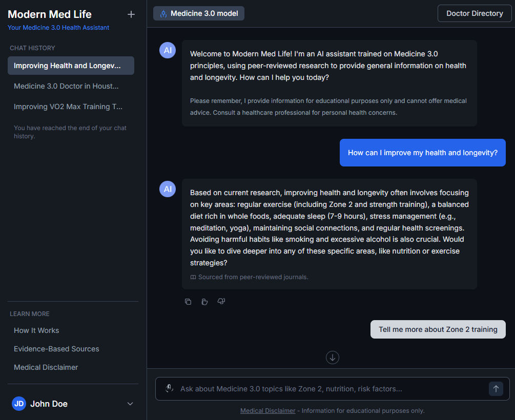This screenshot has height=420, width=515.
Task: Click the JD user avatar
Action: [x=19, y=404]
